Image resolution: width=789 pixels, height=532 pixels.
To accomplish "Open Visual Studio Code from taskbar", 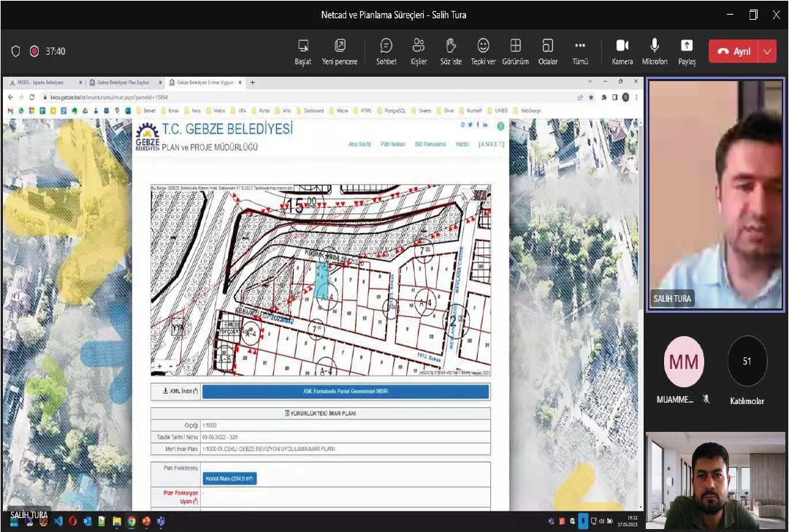I will (x=58, y=522).
